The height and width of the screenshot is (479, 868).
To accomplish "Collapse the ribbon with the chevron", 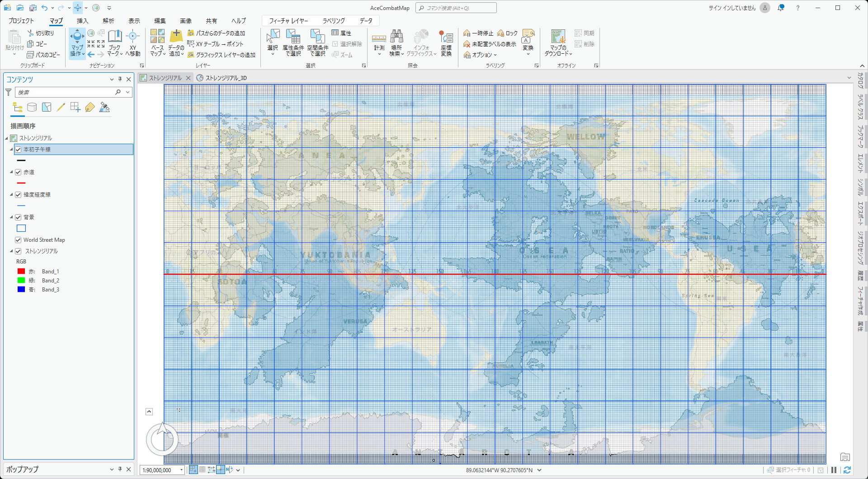I will click(862, 66).
